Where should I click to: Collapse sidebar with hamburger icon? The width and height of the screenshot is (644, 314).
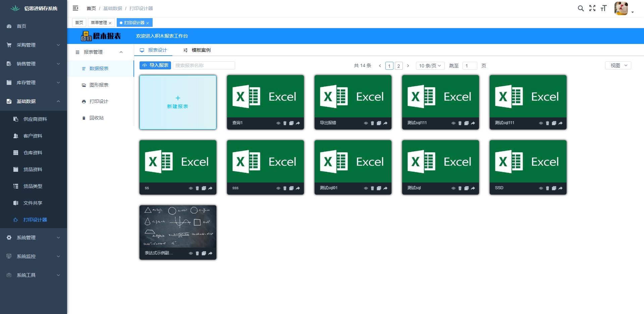point(75,8)
